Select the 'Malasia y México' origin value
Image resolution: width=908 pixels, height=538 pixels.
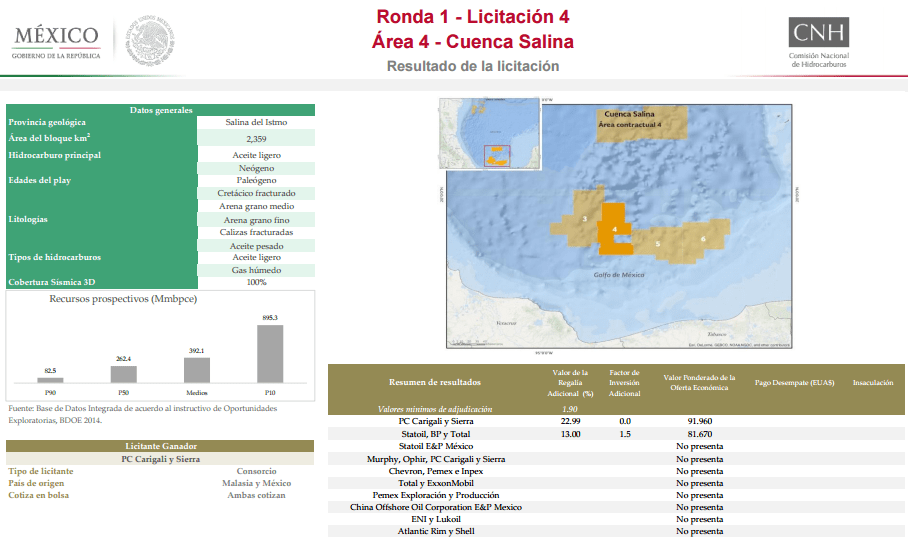click(x=256, y=483)
